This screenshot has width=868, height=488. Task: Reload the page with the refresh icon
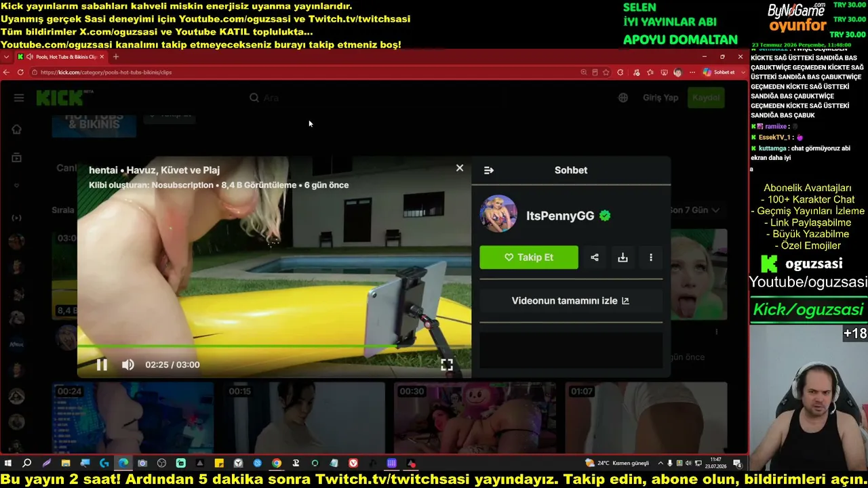pyautogui.click(x=20, y=72)
